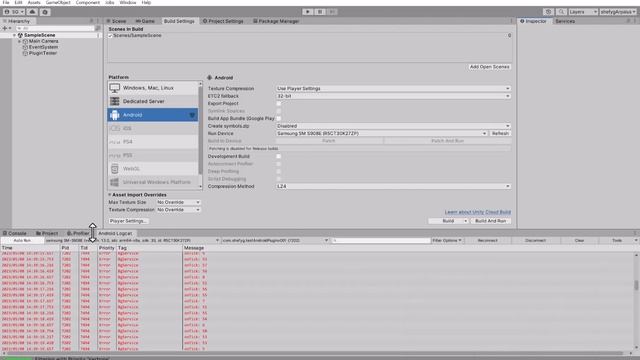
Task: Open the undo history icon
Action: coord(548,12)
